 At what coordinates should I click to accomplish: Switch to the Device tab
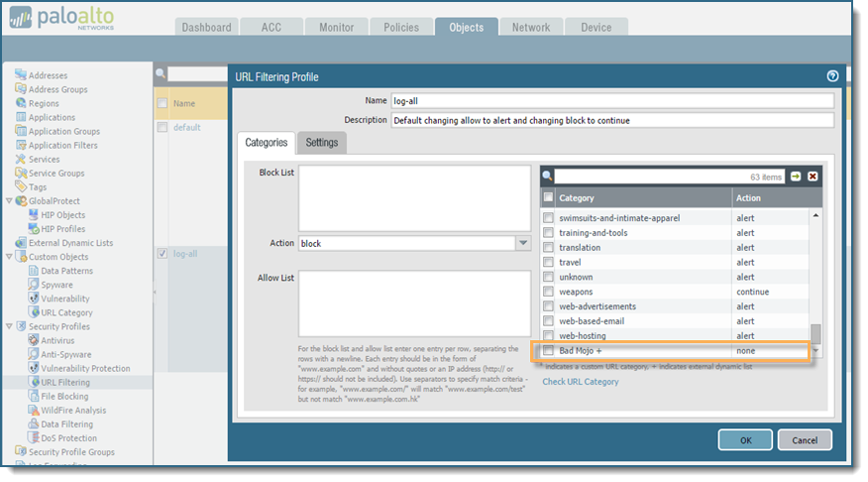597,27
